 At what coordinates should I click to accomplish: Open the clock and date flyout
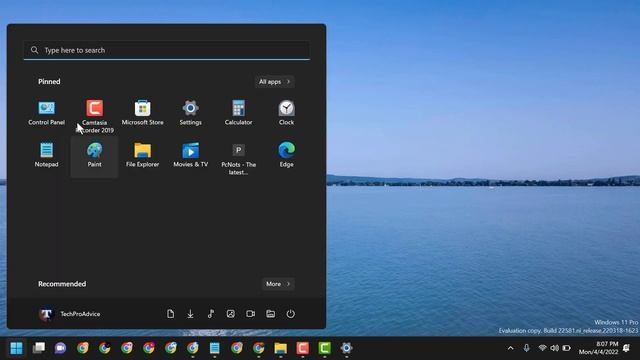pos(598,348)
